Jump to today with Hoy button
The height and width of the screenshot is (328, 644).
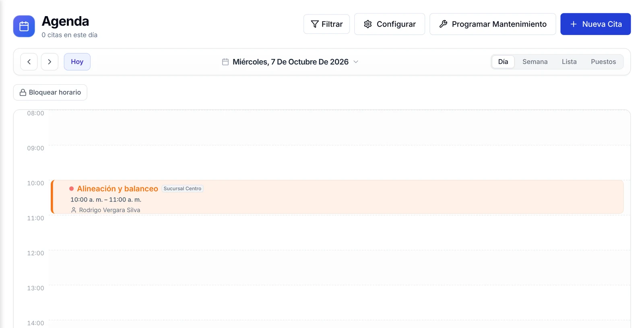(77, 62)
